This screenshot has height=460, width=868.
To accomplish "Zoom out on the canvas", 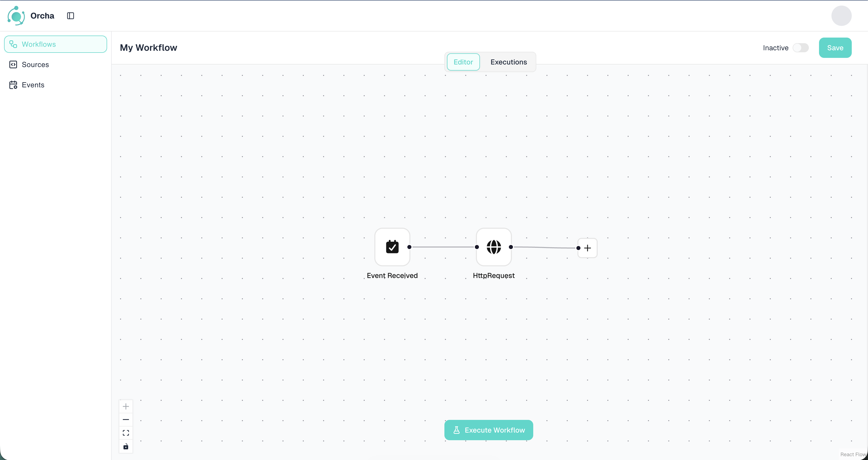I will (126, 420).
